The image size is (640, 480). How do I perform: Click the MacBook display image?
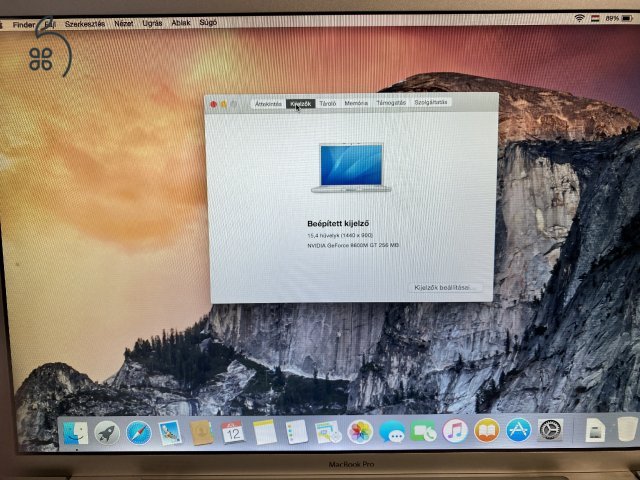351,167
